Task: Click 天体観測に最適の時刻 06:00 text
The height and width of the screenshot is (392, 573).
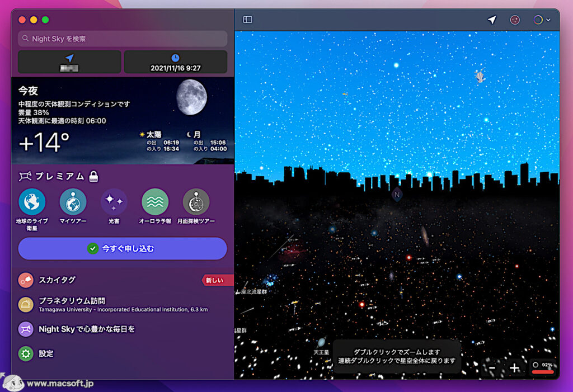Action: tap(62, 121)
